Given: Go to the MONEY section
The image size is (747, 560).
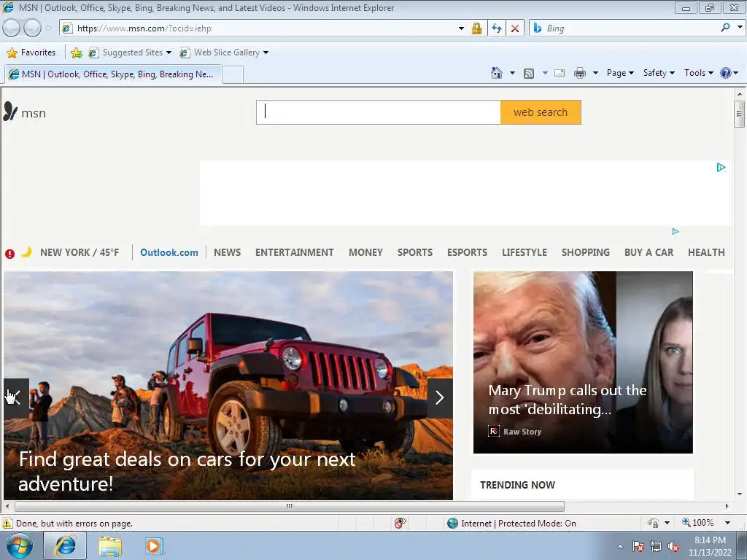Looking at the screenshot, I should (365, 252).
